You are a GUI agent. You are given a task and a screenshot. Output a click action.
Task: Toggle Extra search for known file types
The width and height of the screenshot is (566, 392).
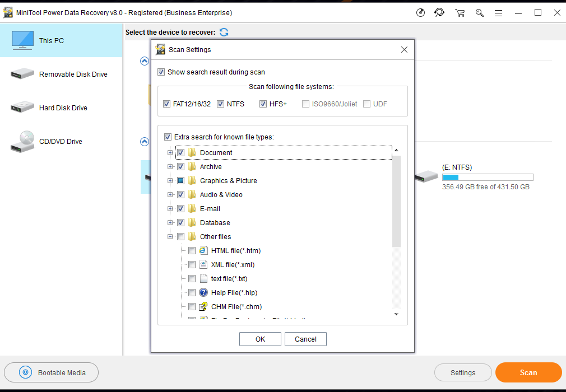(x=168, y=137)
